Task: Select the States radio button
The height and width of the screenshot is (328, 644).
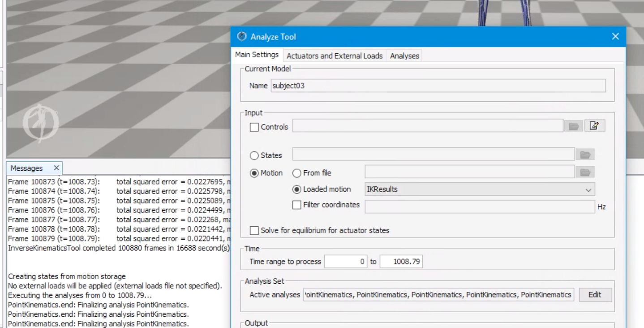Action: 254,155
